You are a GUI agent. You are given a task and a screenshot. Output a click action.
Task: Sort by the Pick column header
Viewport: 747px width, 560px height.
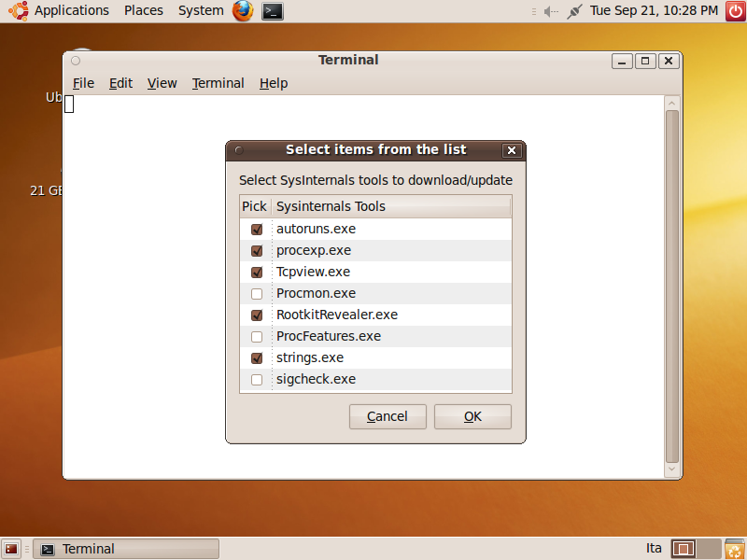click(x=255, y=206)
